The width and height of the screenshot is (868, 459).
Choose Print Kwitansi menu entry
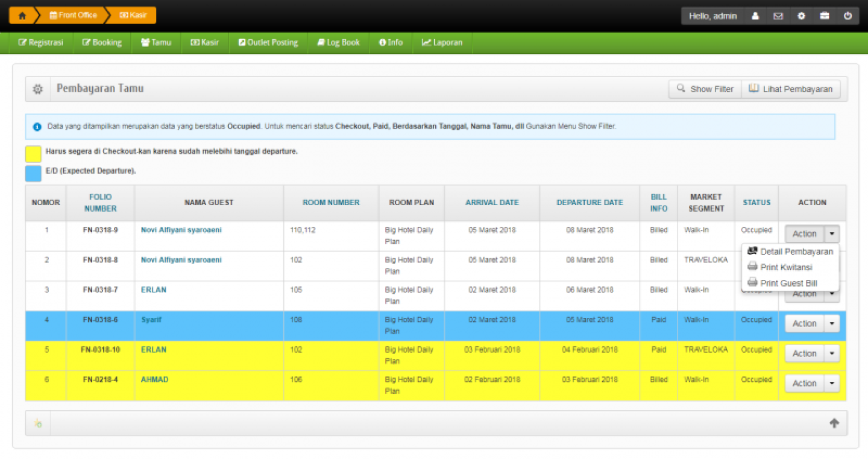click(786, 267)
